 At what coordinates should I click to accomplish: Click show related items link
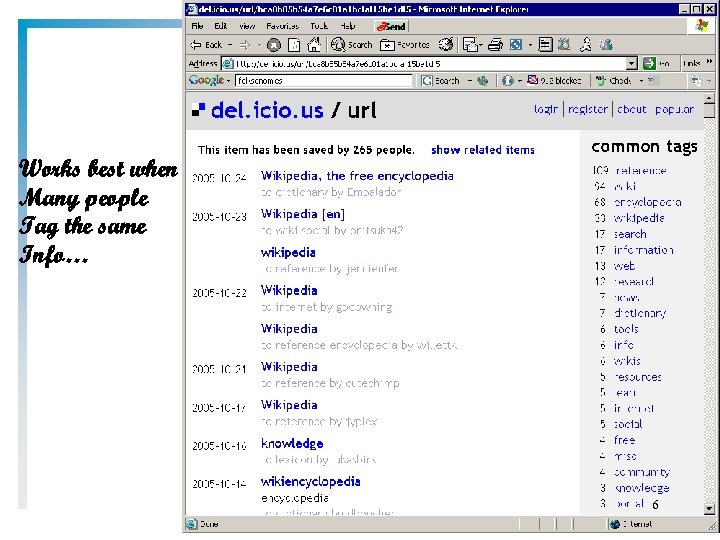point(483,150)
